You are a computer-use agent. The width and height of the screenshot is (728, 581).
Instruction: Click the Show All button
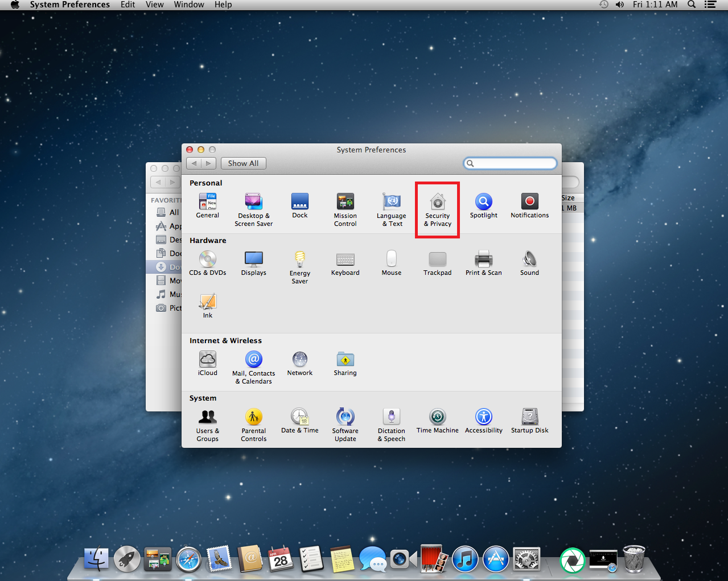pos(244,163)
